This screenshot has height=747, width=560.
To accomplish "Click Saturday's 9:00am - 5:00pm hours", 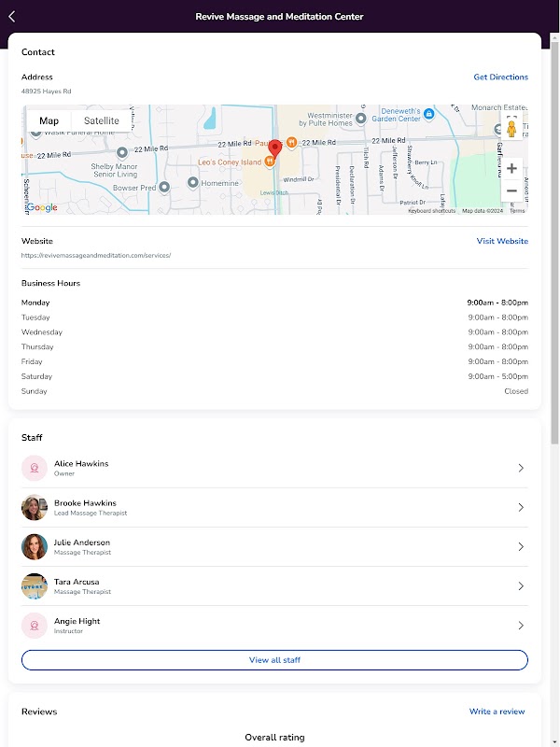I will [498, 376].
